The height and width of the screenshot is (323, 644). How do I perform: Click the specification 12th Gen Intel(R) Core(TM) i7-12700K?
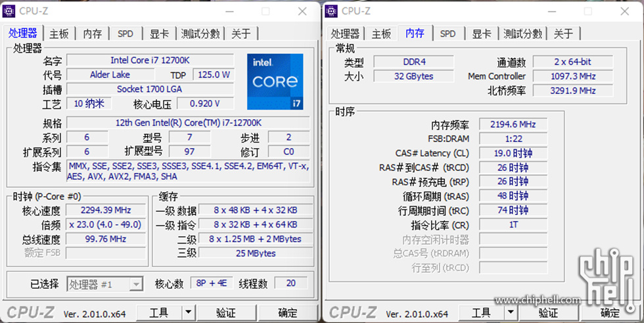click(x=189, y=123)
